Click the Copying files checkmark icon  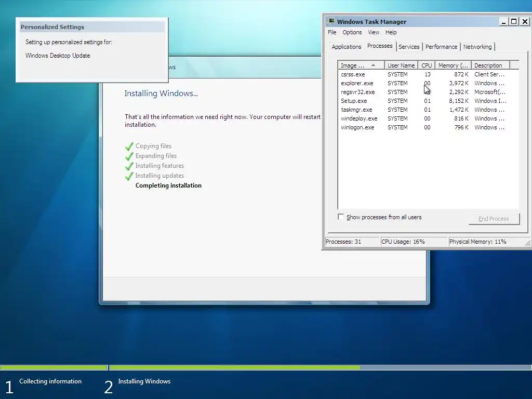129,147
